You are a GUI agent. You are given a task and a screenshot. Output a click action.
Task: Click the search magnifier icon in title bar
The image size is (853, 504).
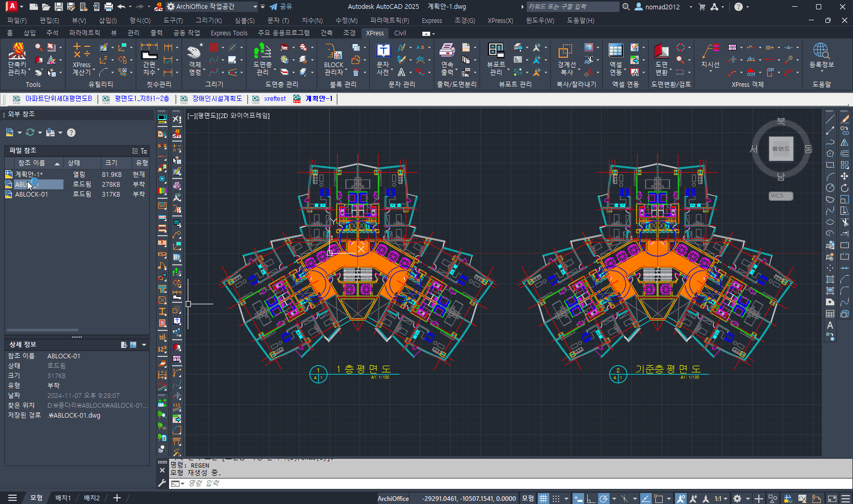(x=626, y=7)
